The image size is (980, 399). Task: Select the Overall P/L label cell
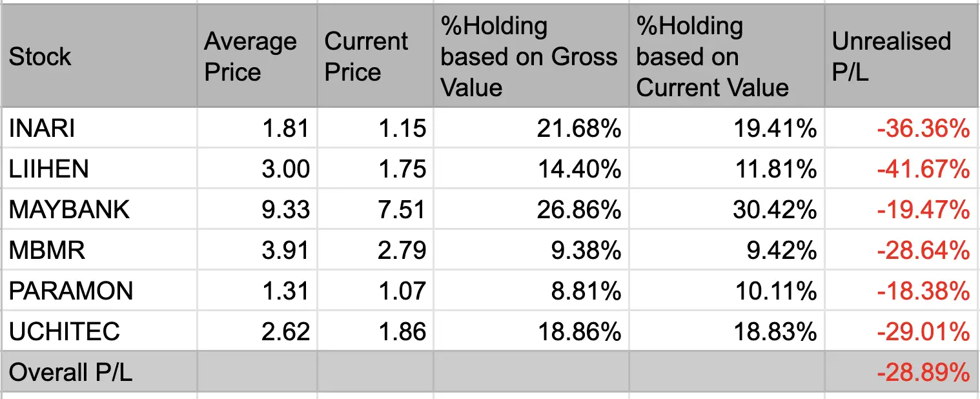click(x=99, y=372)
